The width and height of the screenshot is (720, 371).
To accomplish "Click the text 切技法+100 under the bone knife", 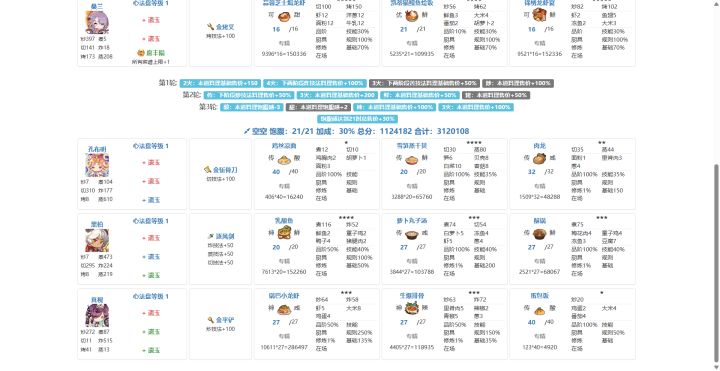I will click(x=221, y=179).
